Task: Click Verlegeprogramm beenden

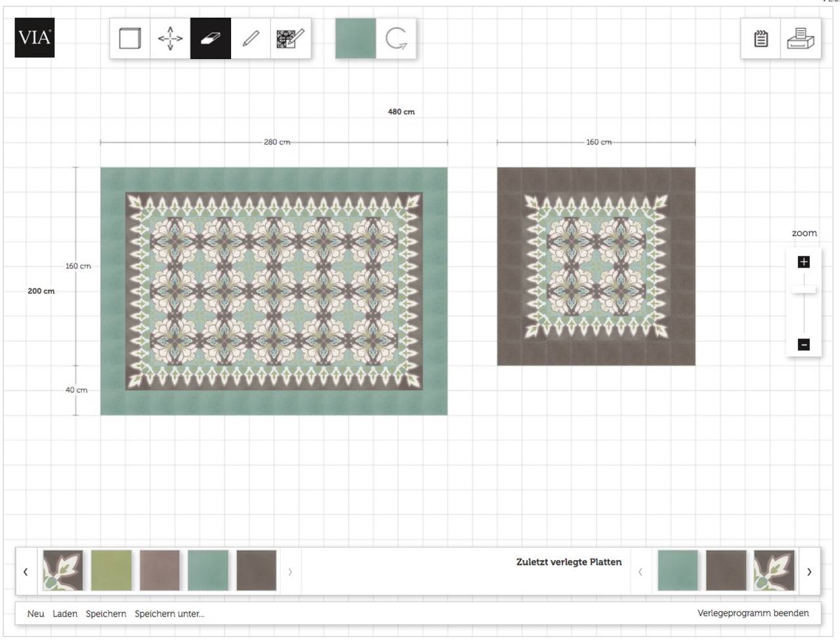Action: [753, 613]
